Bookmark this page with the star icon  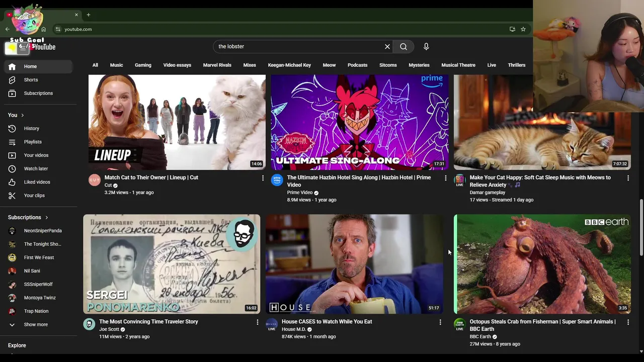point(523,29)
